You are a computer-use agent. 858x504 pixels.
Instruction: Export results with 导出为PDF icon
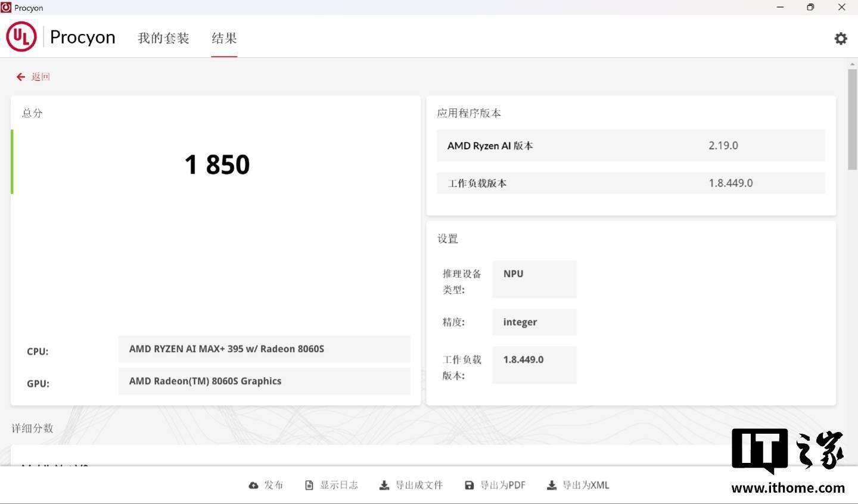click(x=470, y=486)
